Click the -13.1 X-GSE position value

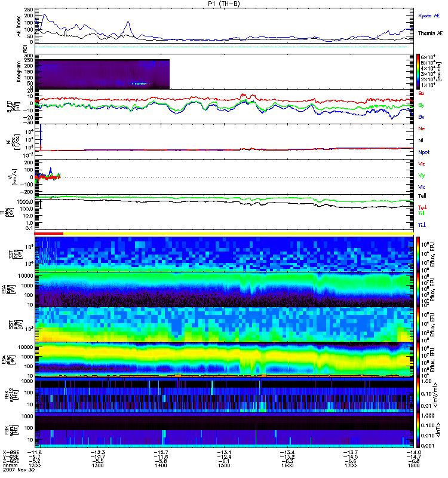pos(224,452)
